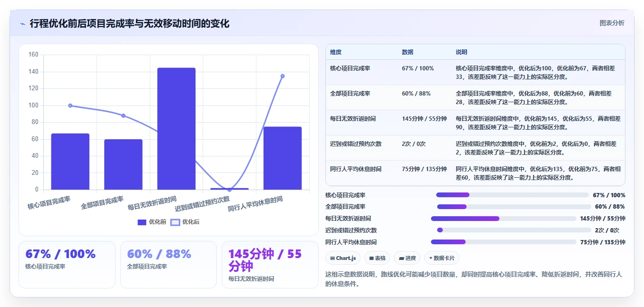Click the 优化后 line point at zero
The width and height of the screenshot is (644, 307).
[x=229, y=190]
